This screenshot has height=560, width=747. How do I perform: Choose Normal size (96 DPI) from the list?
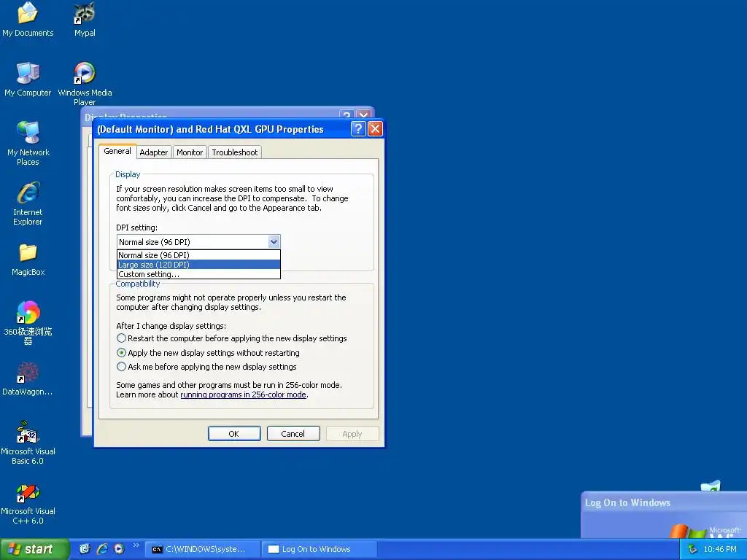coord(198,255)
